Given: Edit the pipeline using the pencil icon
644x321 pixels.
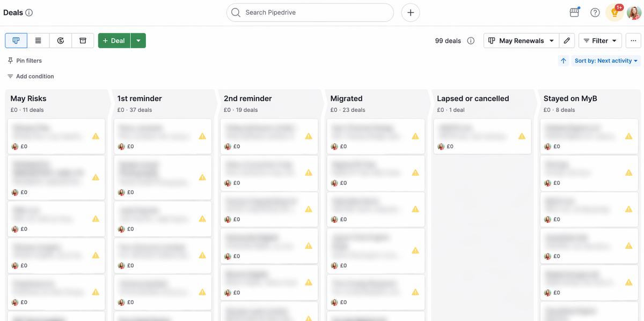Looking at the screenshot, I should pos(567,40).
